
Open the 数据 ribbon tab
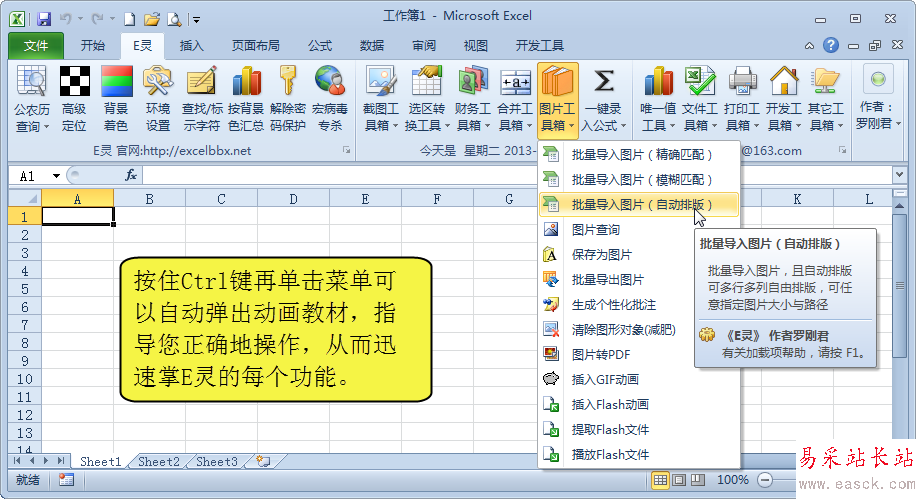pyautogui.click(x=372, y=46)
